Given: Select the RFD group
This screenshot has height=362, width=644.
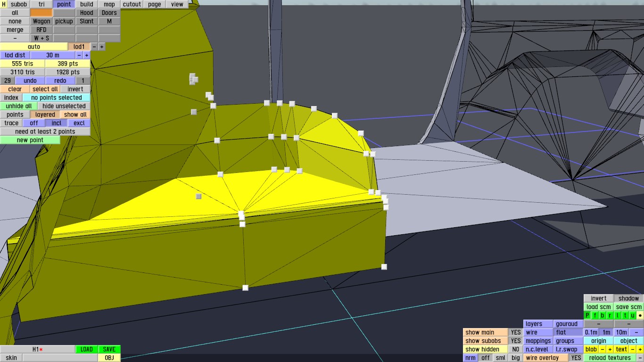Looking at the screenshot, I should (41, 30).
